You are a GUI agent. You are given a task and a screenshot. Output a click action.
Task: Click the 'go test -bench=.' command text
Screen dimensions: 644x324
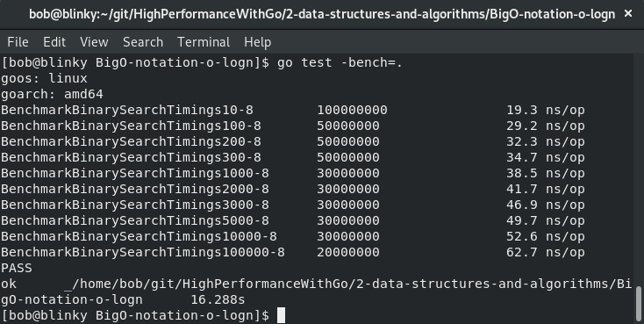(x=340, y=62)
